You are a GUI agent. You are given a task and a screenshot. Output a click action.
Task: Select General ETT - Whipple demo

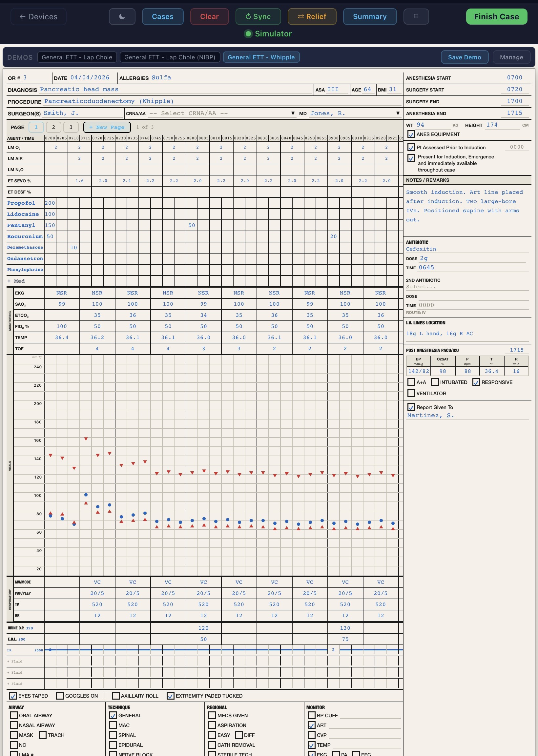point(261,57)
